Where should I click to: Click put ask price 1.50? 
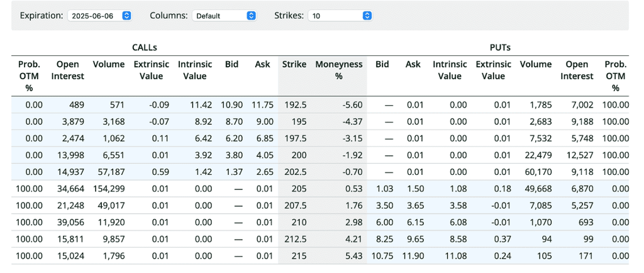coord(416,189)
